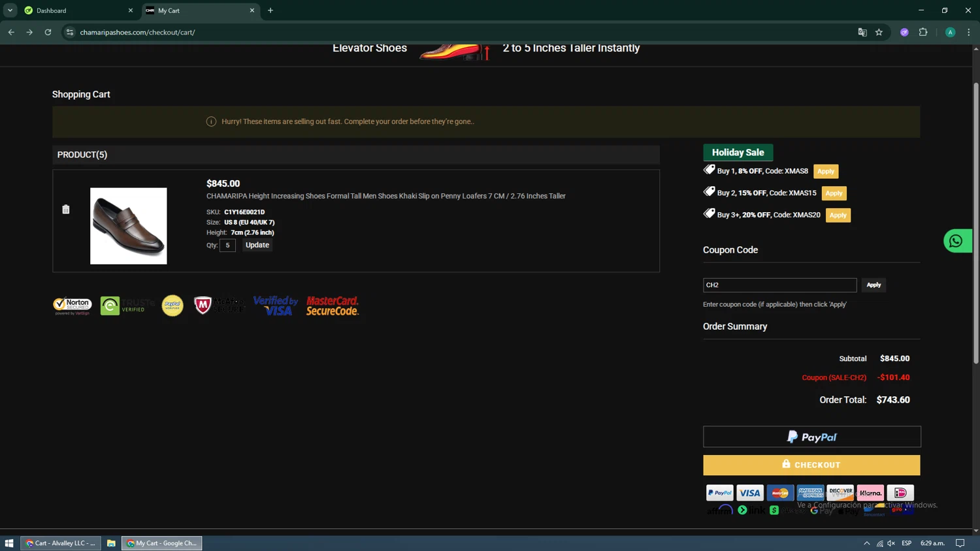
Task: Click the page vertical scrollbar
Action: click(x=976, y=222)
